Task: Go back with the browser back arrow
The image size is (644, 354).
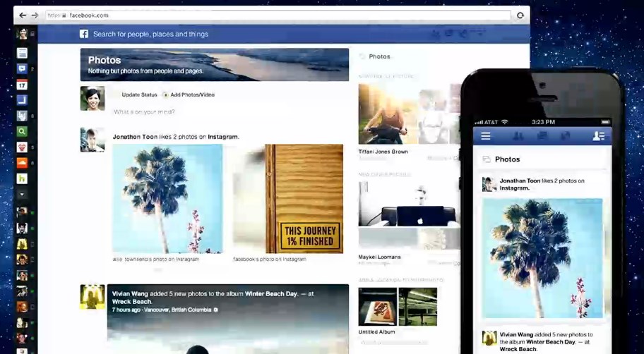Action: click(23, 16)
